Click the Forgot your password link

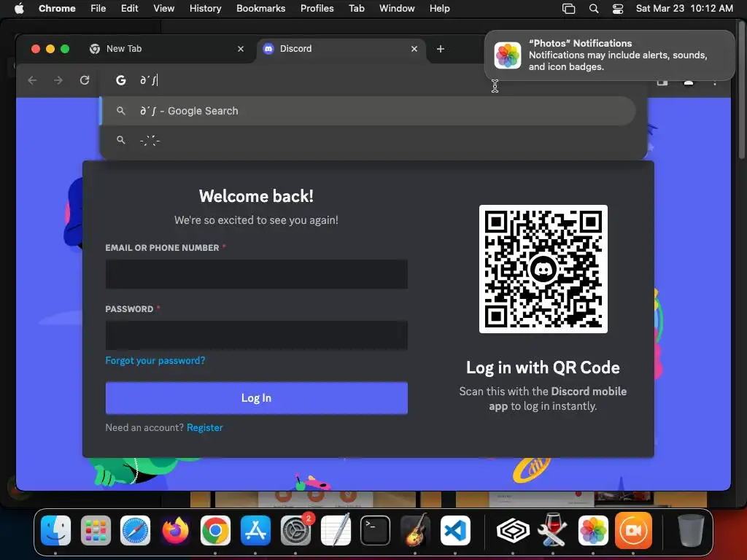click(155, 360)
